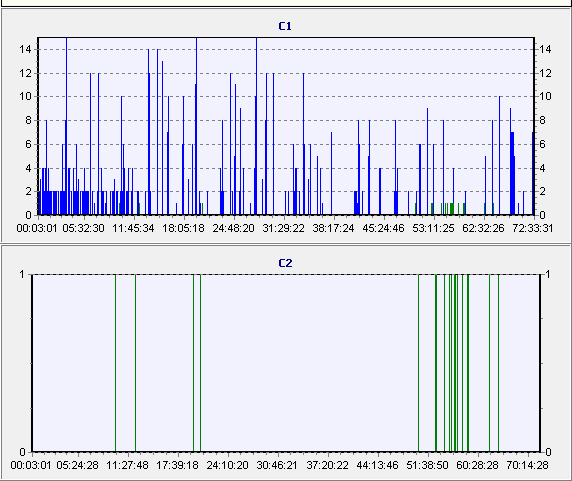Select the 31:29:22 label on C1 axis
Viewport: 572px width, 481px height.
coord(283,228)
